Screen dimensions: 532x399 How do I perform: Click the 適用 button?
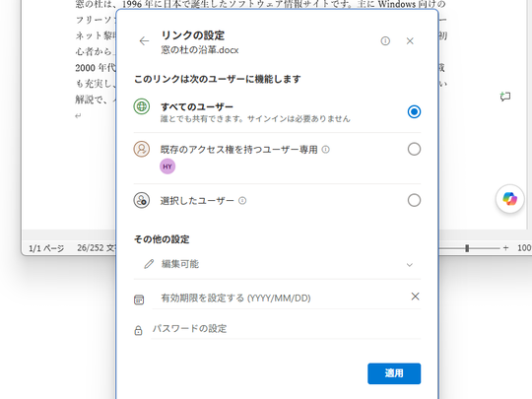394,373
